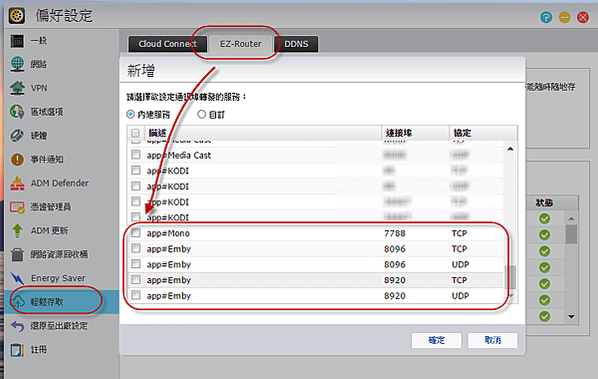Viewport: 598px width, 379px height.
Task: Tick the app#Emby 8920 TCP checkbox
Action: [x=135, y=279]
